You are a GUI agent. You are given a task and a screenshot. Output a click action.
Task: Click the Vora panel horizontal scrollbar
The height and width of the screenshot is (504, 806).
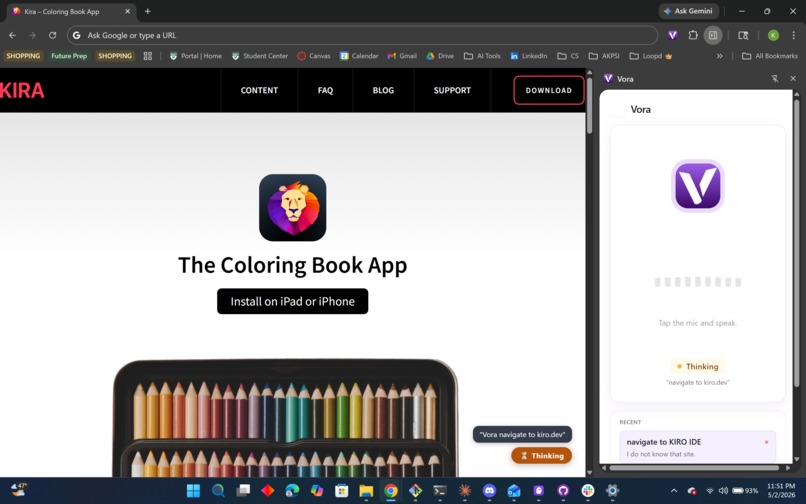click(x=694, y=467)
